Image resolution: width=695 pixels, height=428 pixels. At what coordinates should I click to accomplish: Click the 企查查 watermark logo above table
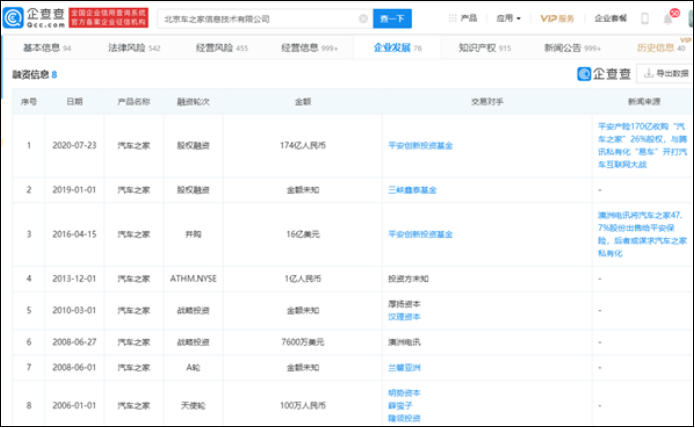[x=604, y=74]
